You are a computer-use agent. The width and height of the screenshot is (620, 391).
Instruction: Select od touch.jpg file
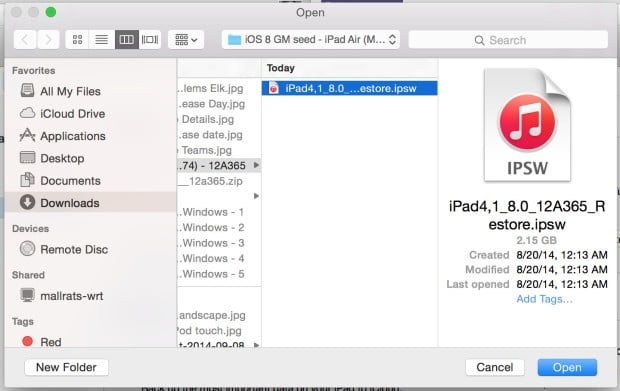(x=219, y=331)
